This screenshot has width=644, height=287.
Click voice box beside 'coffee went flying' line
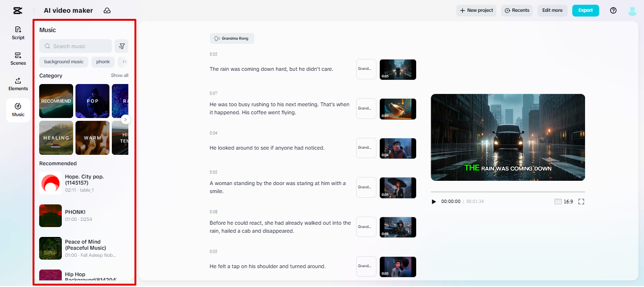point(366,108)
